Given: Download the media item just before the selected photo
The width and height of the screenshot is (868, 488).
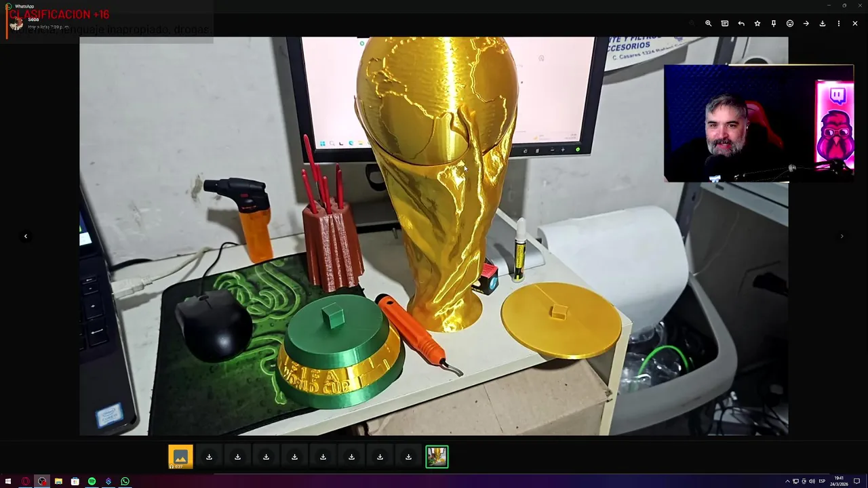Looking at the screenshot, I should pyautogui.click(x=408, y=457).
